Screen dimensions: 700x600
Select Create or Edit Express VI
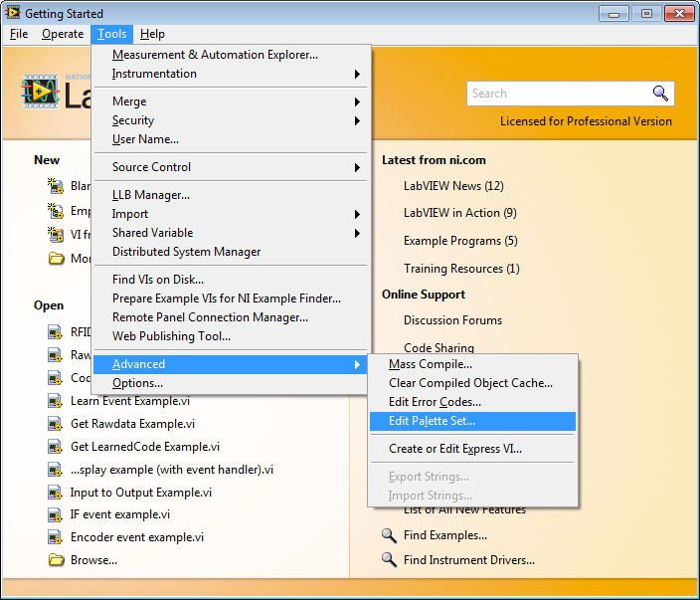tap(472, 449)
